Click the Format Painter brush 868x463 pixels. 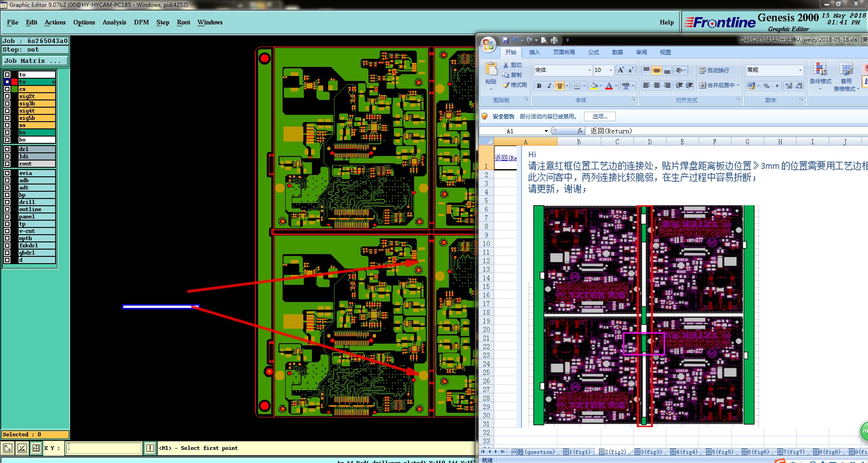[506, 85]
